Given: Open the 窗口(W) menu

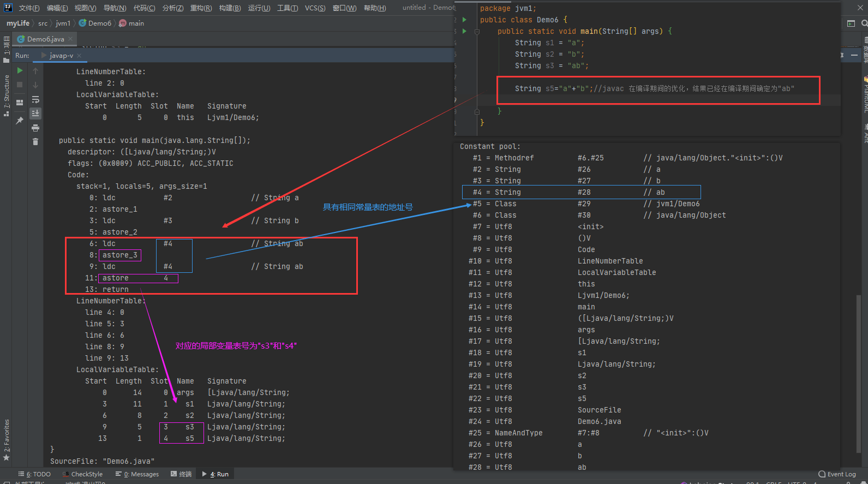Looking at the screenshot, I should 344,8.
